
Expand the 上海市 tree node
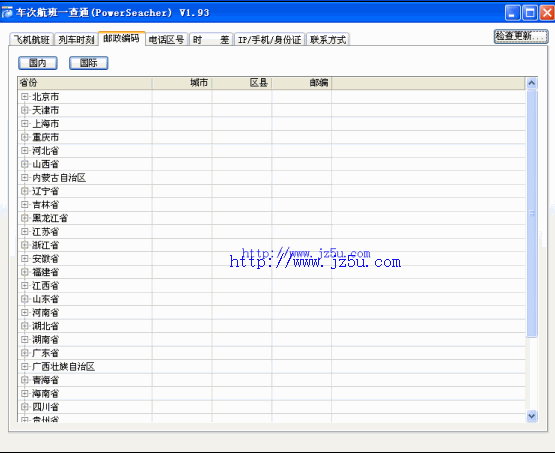(x=24, y=123)
